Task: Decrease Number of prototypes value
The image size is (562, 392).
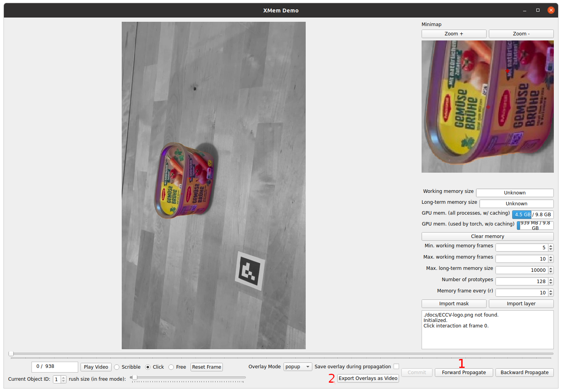Action: (x=551, y=283)
